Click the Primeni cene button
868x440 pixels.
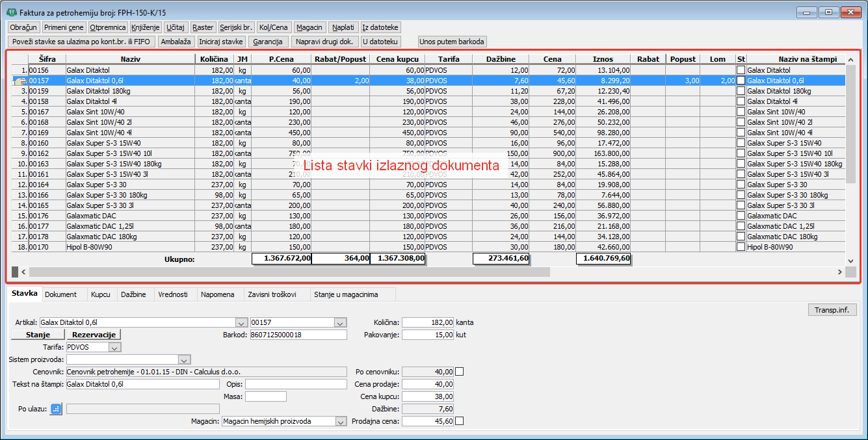[64, 27]
